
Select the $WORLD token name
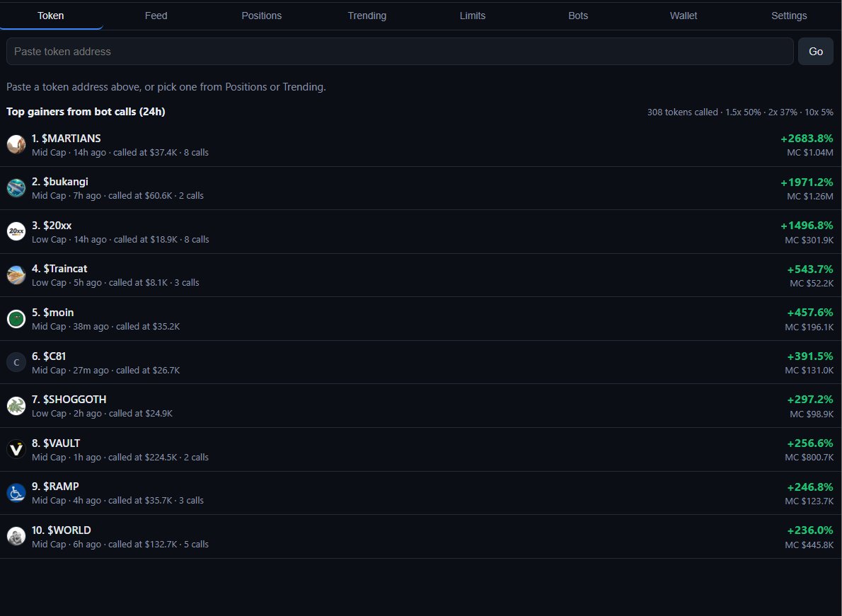point(69,530)
